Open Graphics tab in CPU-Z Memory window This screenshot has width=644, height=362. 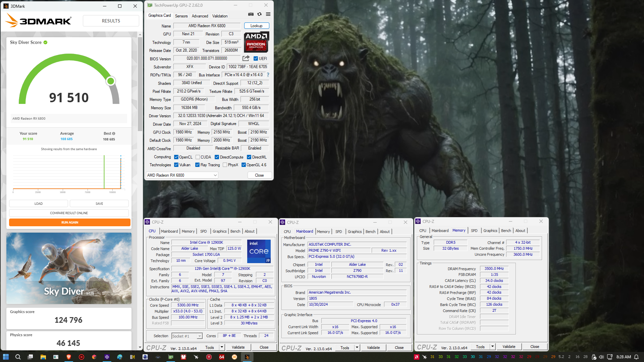pyautogui.click(x=490, y=231)
